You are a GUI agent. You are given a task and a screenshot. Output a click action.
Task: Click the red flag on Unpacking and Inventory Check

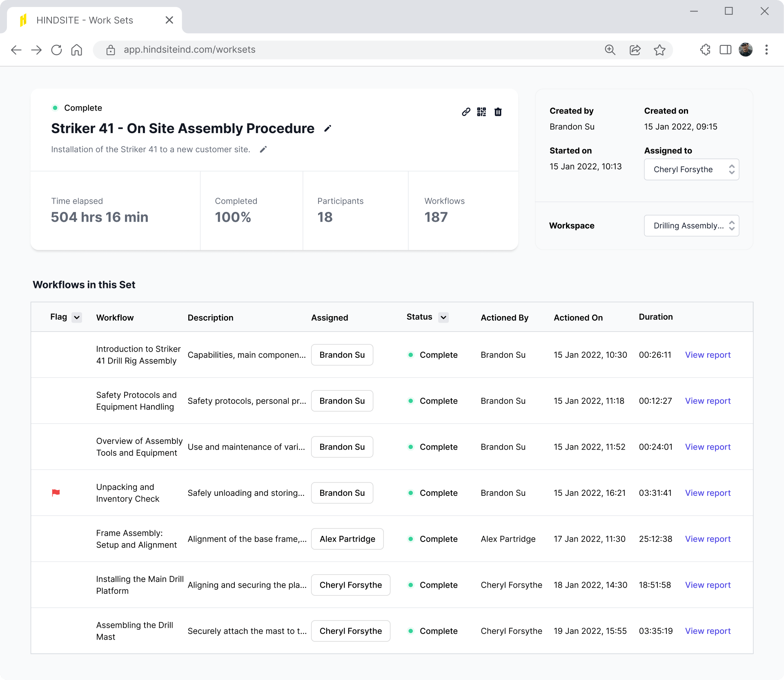pyautogui.click(x=56, y=493)
